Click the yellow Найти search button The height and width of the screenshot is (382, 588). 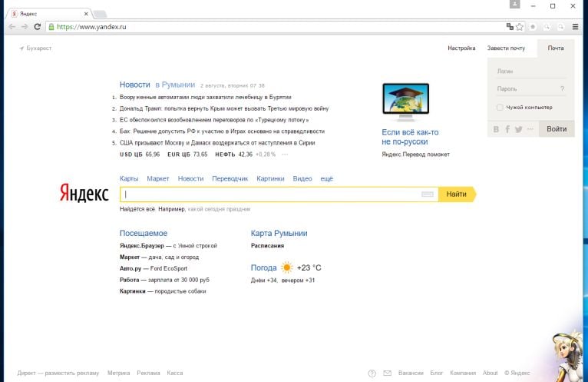[458, 194]
